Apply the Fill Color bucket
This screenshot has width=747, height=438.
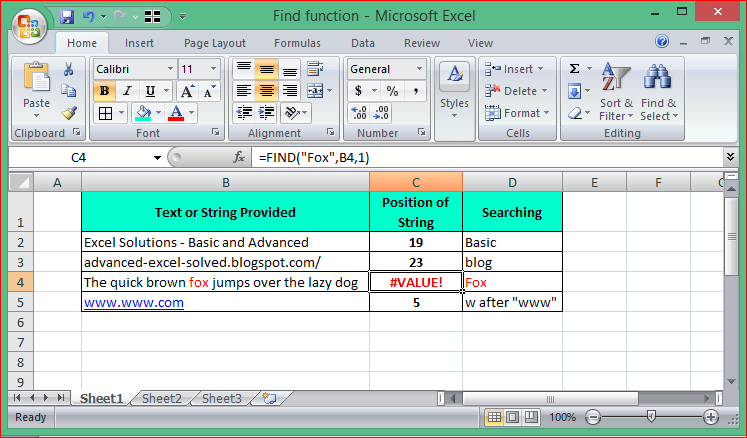143,113
